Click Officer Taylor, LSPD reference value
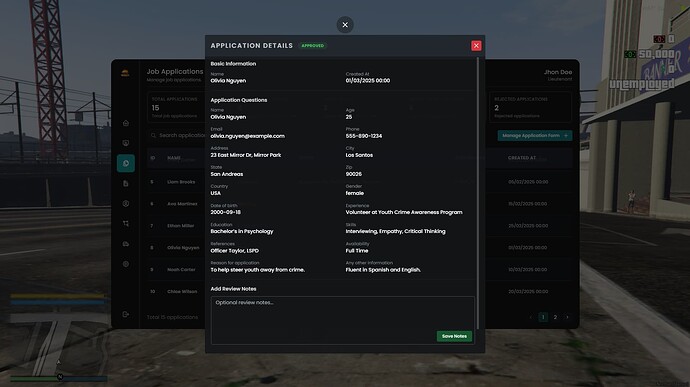Screen dimensions: 690x387 (x=235, y=251)
